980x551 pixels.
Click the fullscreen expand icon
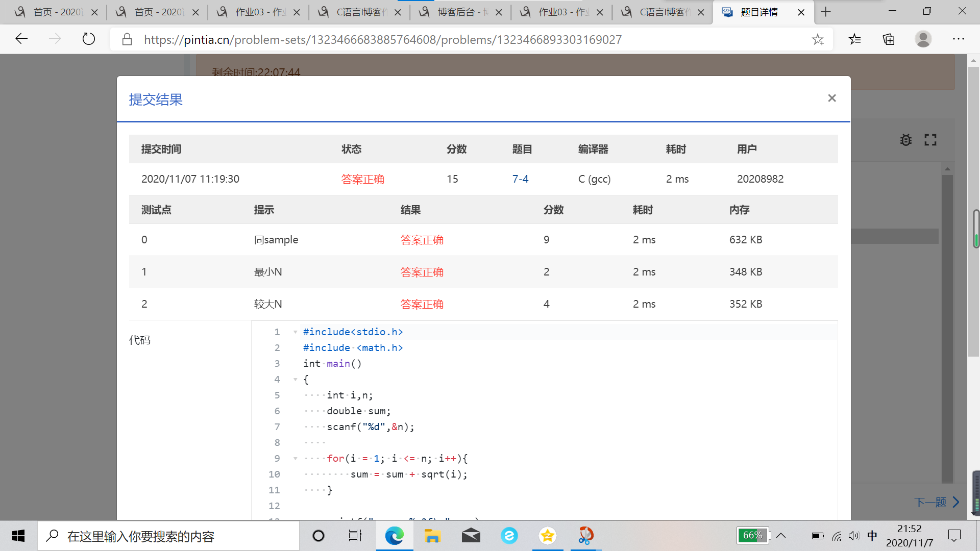930,140
